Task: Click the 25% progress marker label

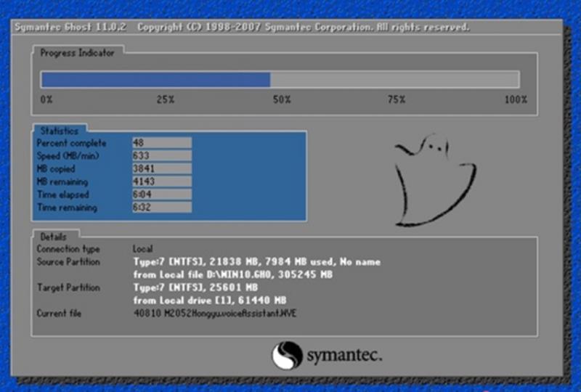Action: pos(166,99)
